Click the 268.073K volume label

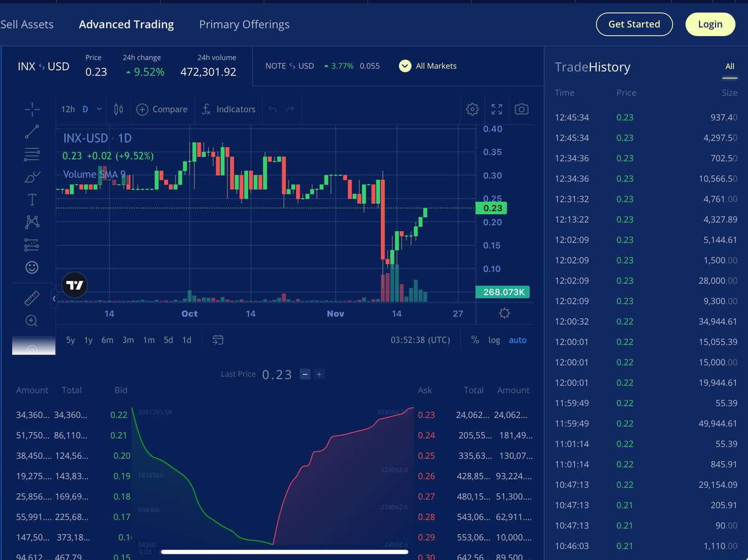(x=502, y=292)
